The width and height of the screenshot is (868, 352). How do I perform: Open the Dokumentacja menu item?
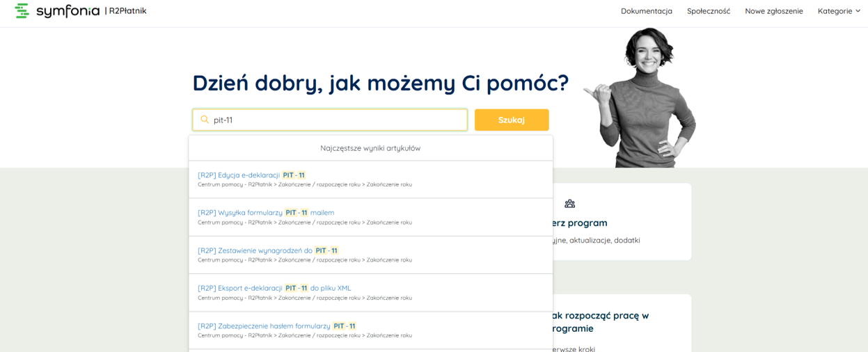point(647,11)
